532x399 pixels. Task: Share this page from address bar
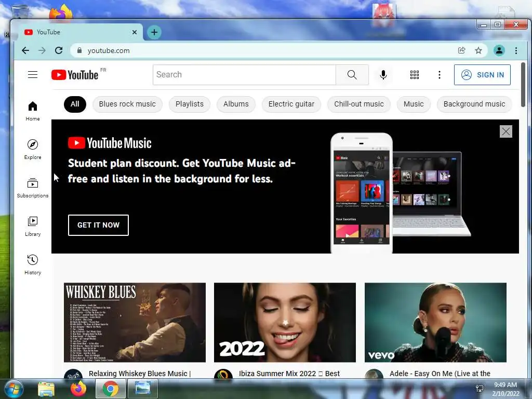[x=461, y=50]
